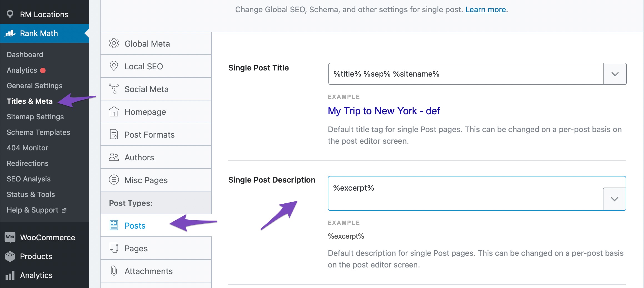Click the Global Meta gear icon
This screenshot has height=288, width=644.
coord(114,43)
